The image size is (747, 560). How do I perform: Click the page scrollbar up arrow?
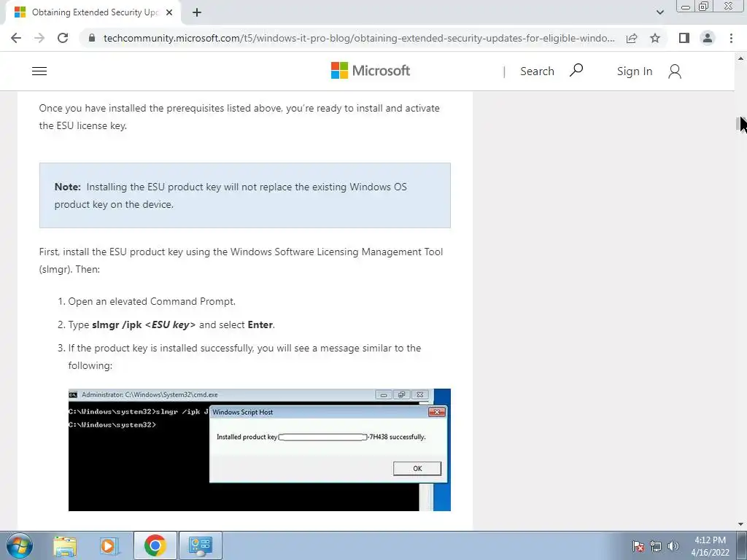(x=740, y=58)
